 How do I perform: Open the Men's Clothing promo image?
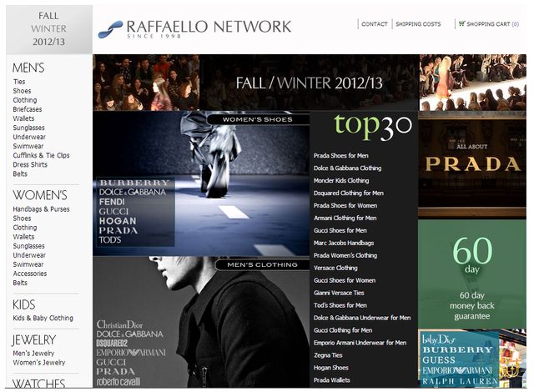[x=201, y=322]
